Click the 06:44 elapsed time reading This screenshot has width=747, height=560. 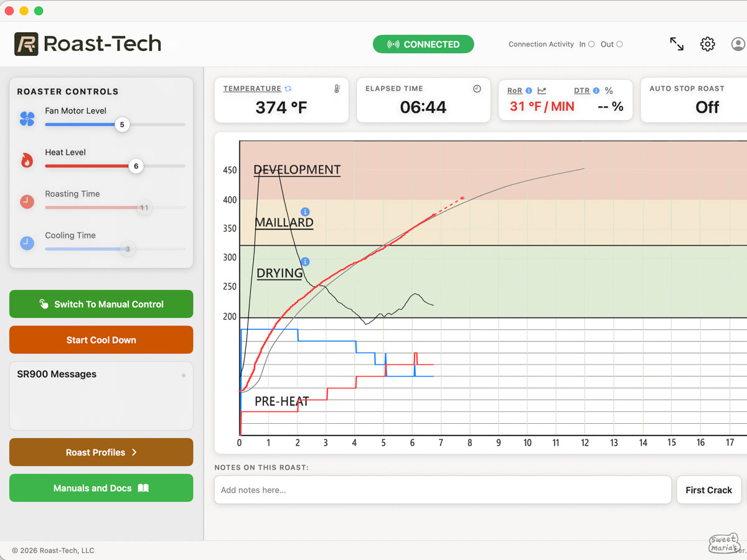423,107
